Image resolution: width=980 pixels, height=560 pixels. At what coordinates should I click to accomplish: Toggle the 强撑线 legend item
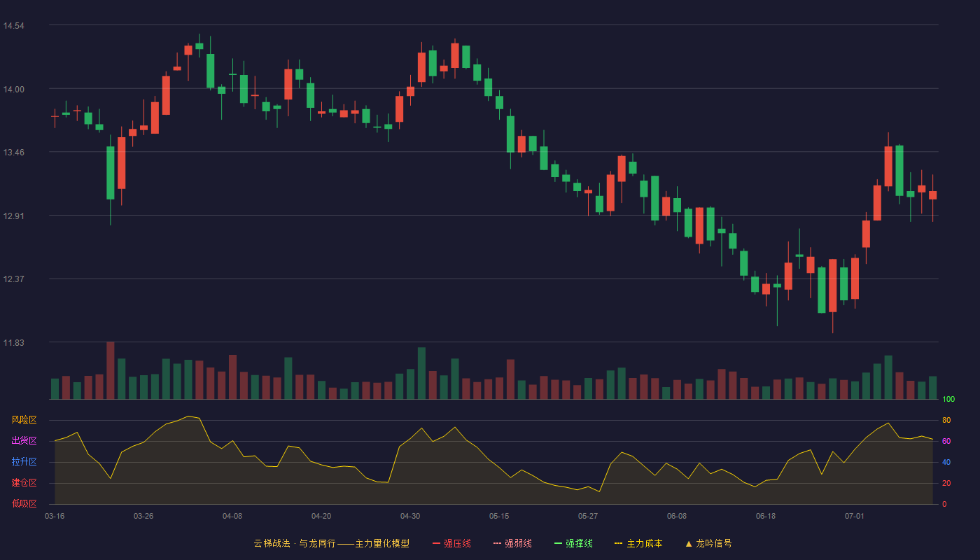(x=573, y=543)
